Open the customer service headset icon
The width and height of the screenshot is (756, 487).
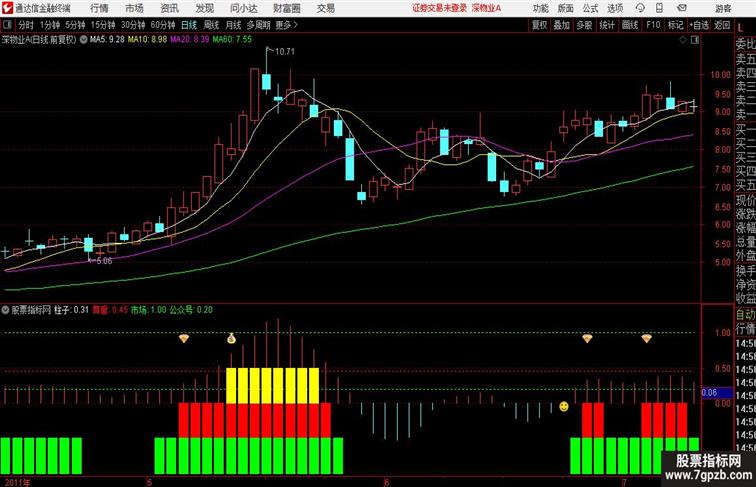pos(640,8)
